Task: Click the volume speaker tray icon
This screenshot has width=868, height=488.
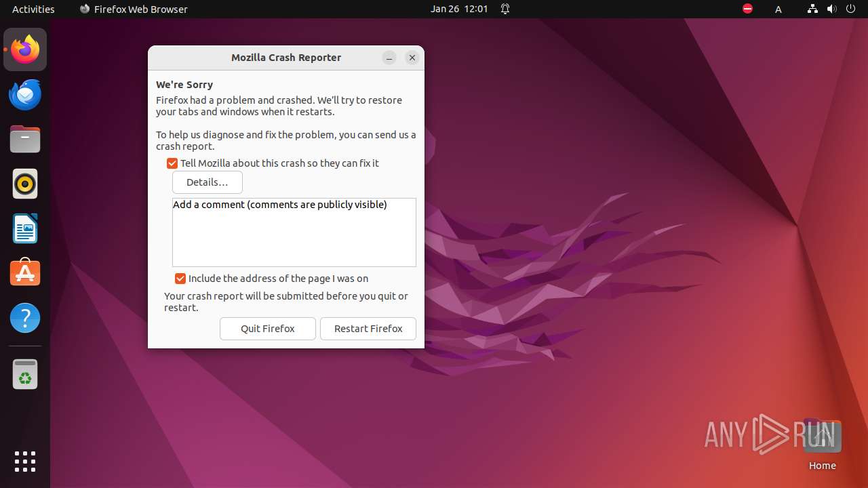Action: coord(831,9)
